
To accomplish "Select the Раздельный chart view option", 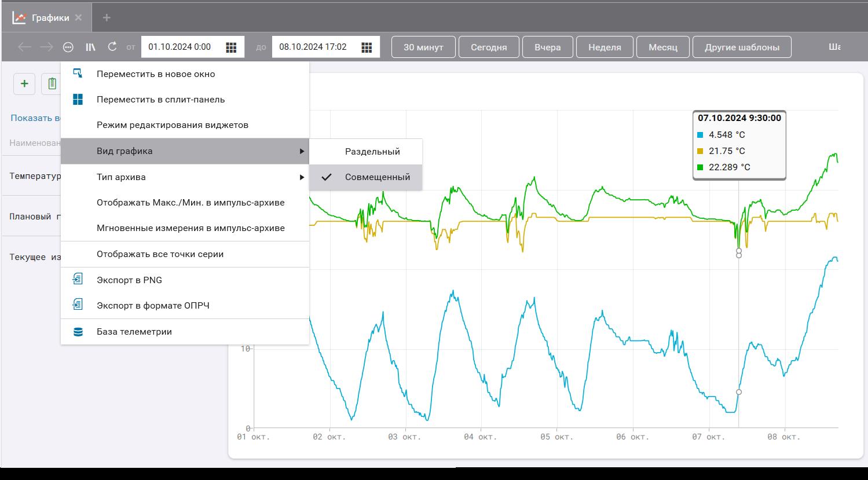I will (x=372, y=152).
